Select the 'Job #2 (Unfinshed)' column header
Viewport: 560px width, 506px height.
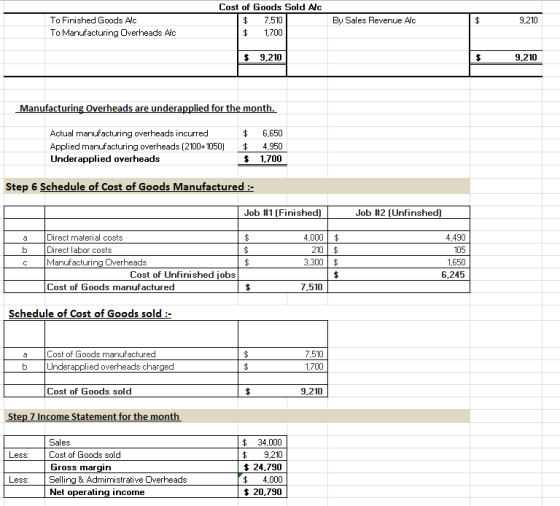pos(399,213)
